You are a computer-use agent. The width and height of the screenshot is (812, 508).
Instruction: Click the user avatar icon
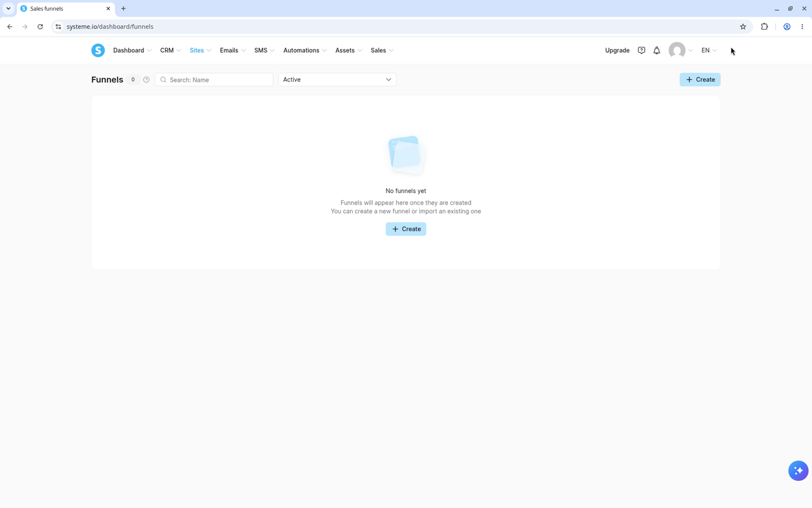(677, 50)
